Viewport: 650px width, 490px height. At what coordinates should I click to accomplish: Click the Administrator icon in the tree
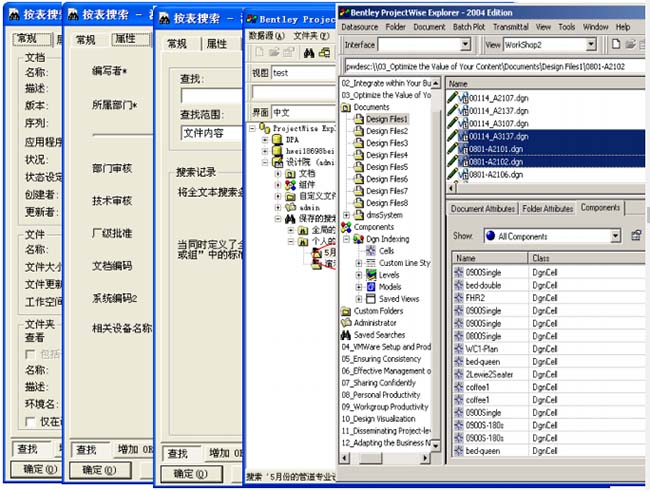(346, 323)
